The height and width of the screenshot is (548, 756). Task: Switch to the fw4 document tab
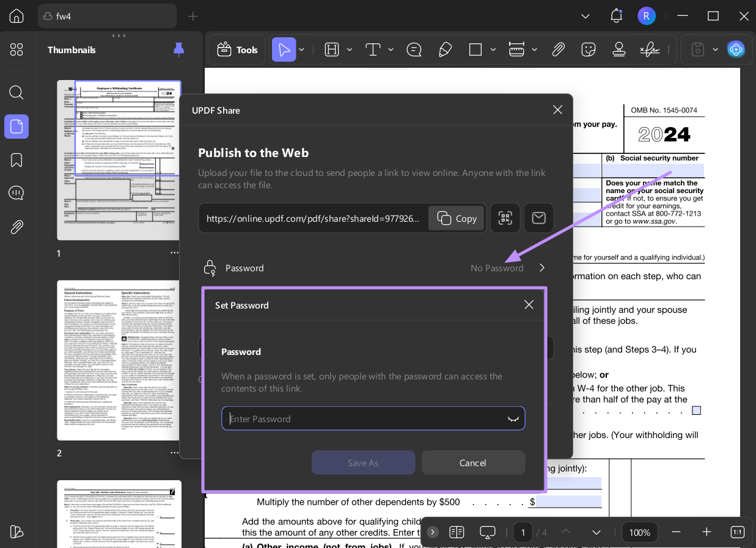[107, 16]
